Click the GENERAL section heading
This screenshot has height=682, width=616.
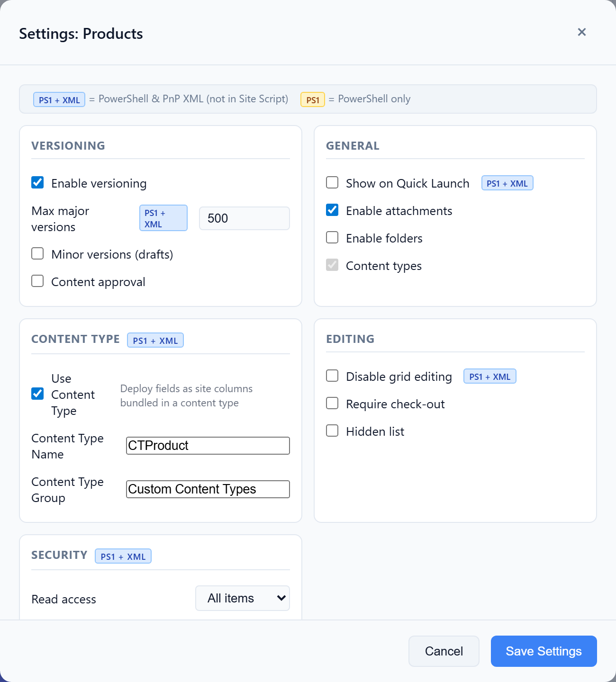click(x=353, y=146)
